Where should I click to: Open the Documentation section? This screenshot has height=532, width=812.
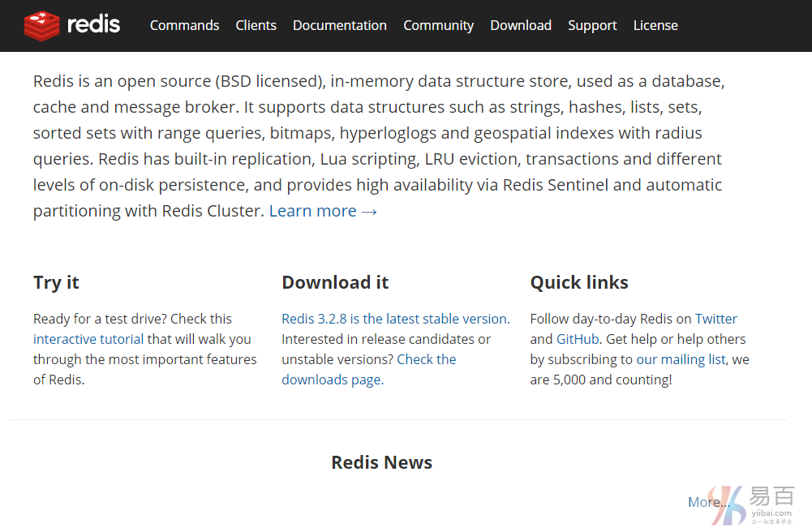[339, 26]
